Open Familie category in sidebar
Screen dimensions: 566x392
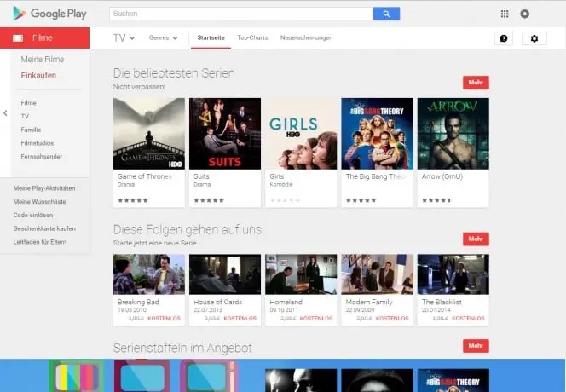[31, 130]
